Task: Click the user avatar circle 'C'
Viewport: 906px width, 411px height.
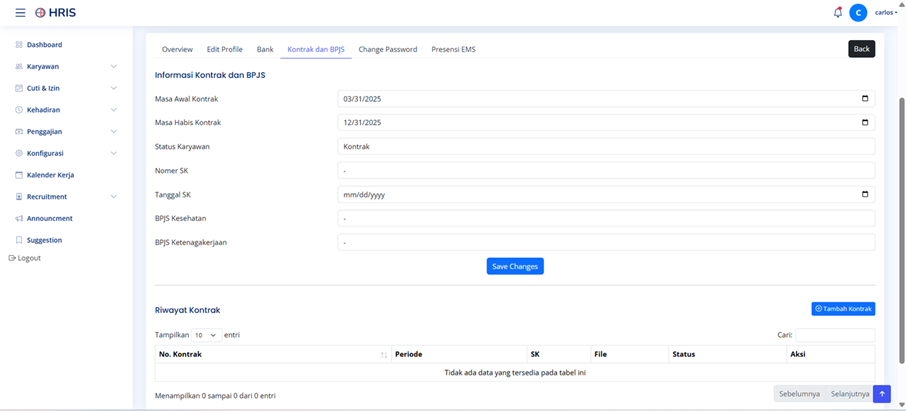Action: click(858, 13)
